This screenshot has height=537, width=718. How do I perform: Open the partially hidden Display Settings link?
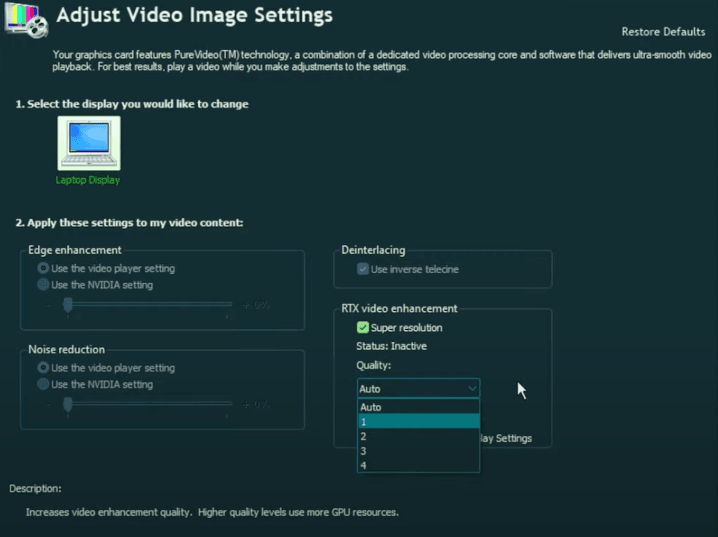506,438
